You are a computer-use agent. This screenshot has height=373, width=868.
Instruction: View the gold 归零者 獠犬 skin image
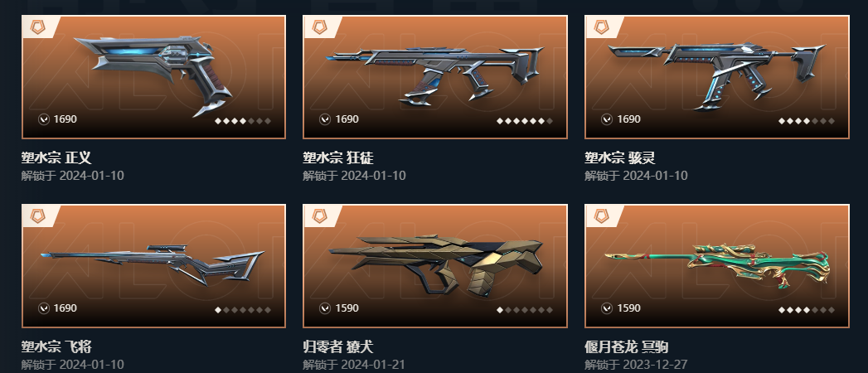click(436, 266)
